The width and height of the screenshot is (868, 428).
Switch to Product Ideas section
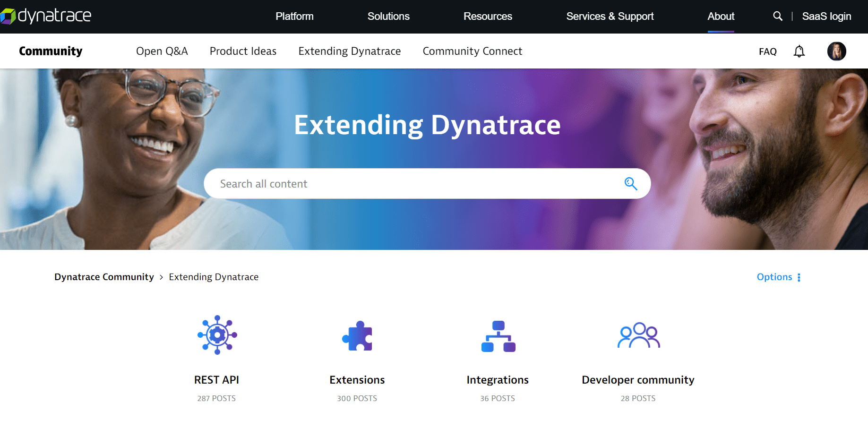[243, 51]
